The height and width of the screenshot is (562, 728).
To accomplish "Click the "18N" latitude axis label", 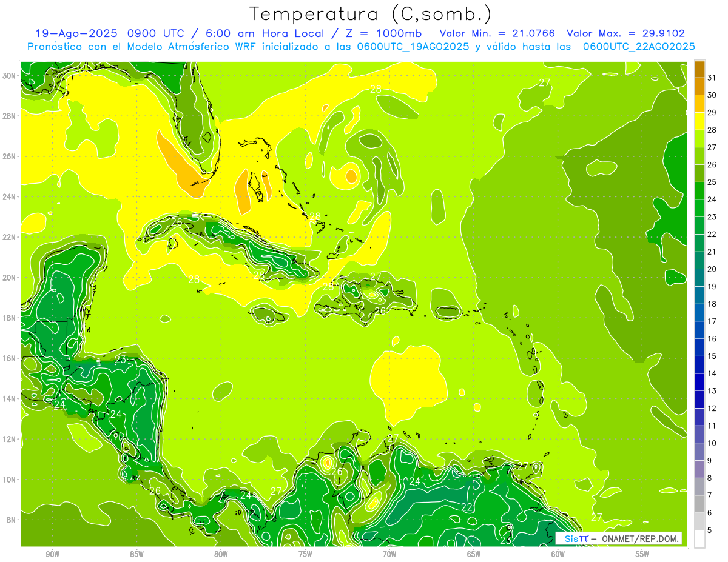I will coord(10,318).
